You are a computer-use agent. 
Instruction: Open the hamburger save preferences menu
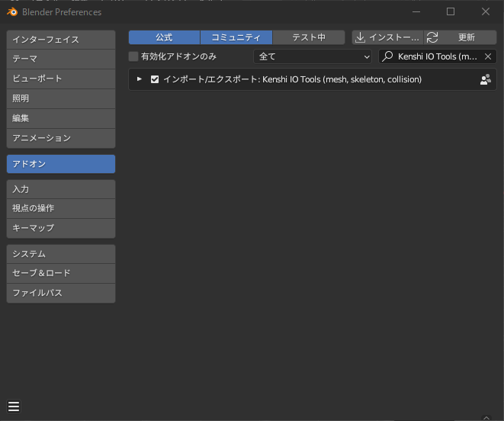tap(14, 407)
